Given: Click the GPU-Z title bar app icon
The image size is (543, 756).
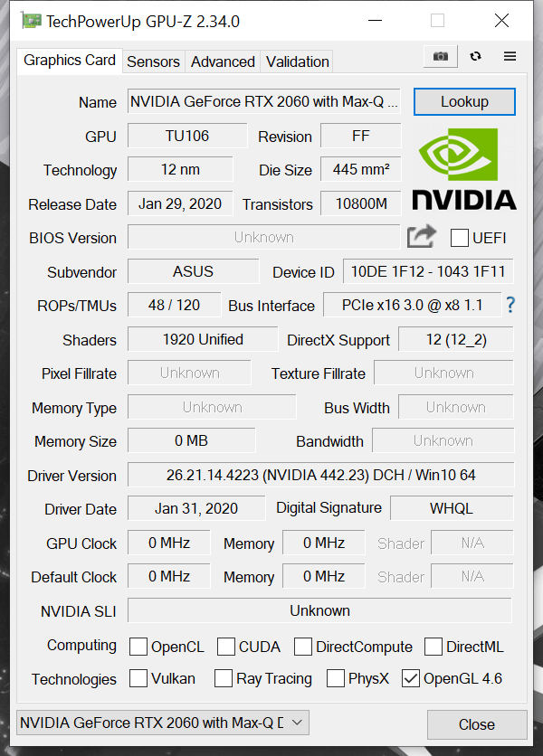Looking at the screenshot, I should tap(31, 21).
